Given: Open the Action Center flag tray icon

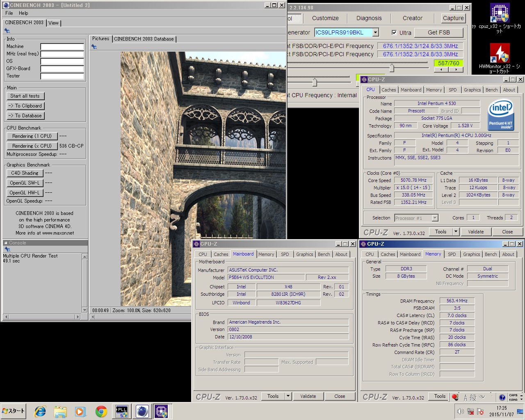Looking at the screenshot, I should click(x=480, y=411).
